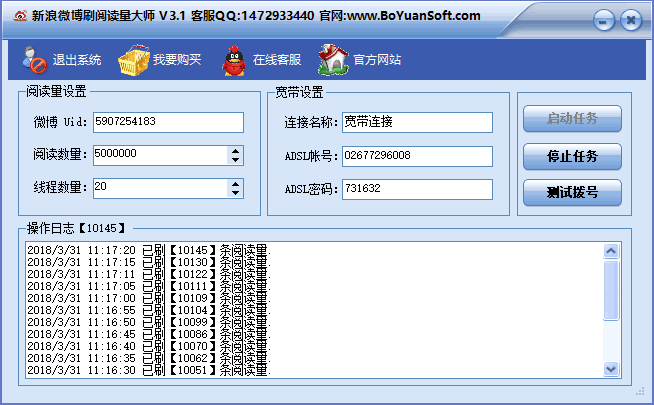654x405 pixels.
Task: Click the 操作日志【10145】 group label
Action: [x=76, y=228]
